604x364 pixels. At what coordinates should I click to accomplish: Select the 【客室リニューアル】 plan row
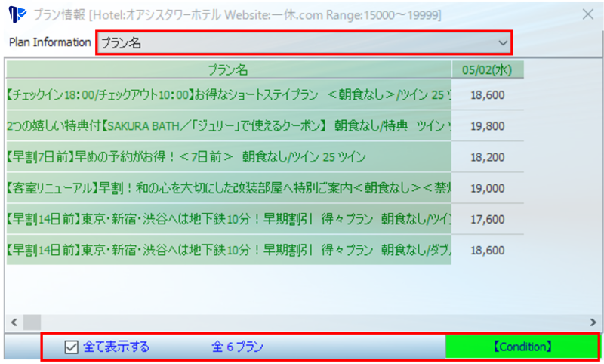click(228, 188)
